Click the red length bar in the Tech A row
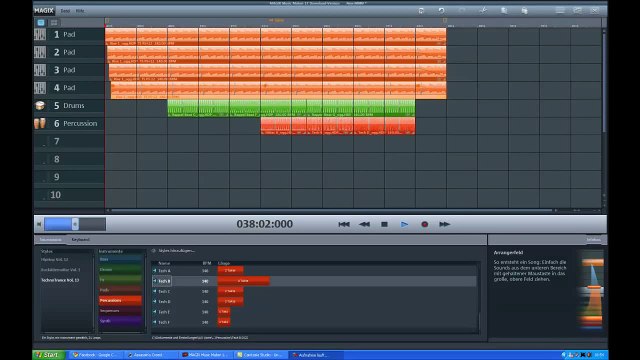 click(230, 270)
